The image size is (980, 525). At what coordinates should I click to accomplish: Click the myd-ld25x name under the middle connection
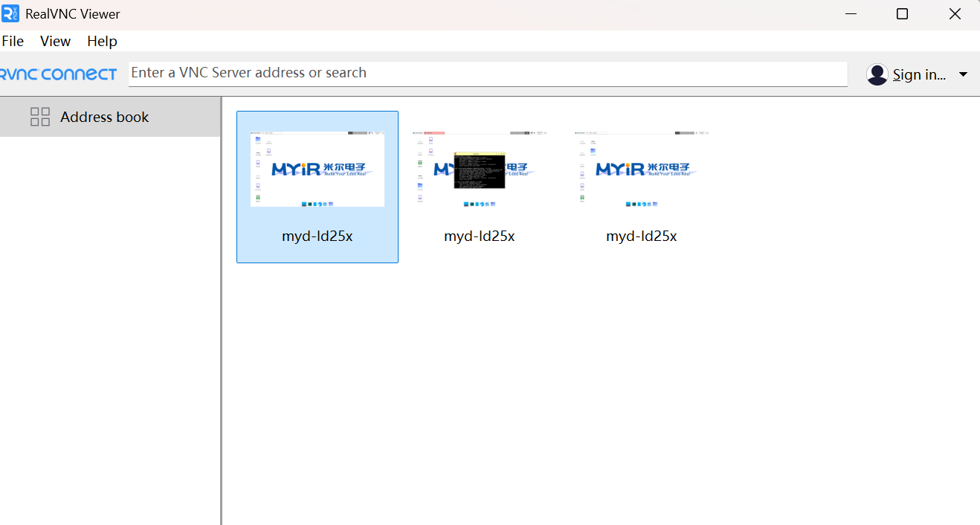point(480,236)
